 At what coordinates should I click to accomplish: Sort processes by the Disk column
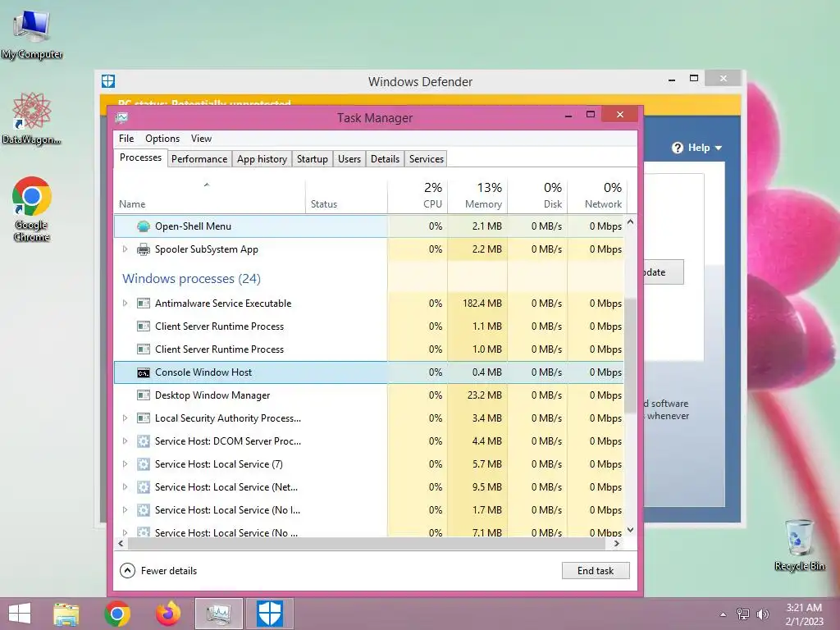pyautogui.click(x=537, y=195)
